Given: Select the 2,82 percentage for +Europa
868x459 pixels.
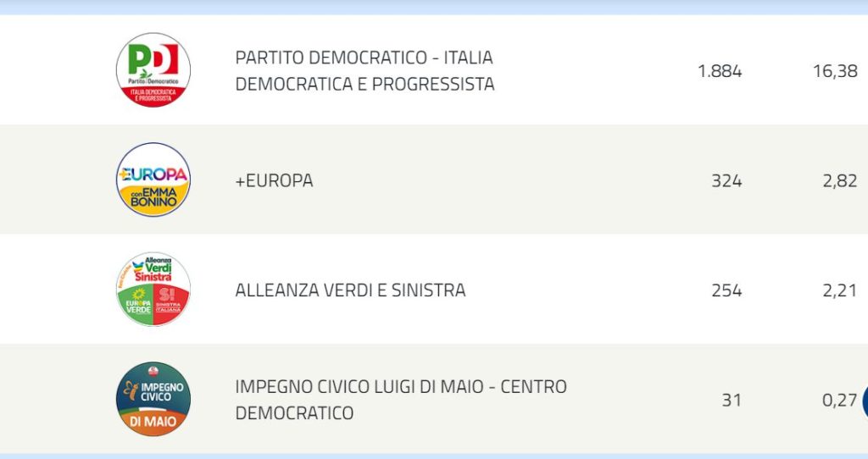Looking at the screenshot, I should pyautogui.click(x=840, y=181).
